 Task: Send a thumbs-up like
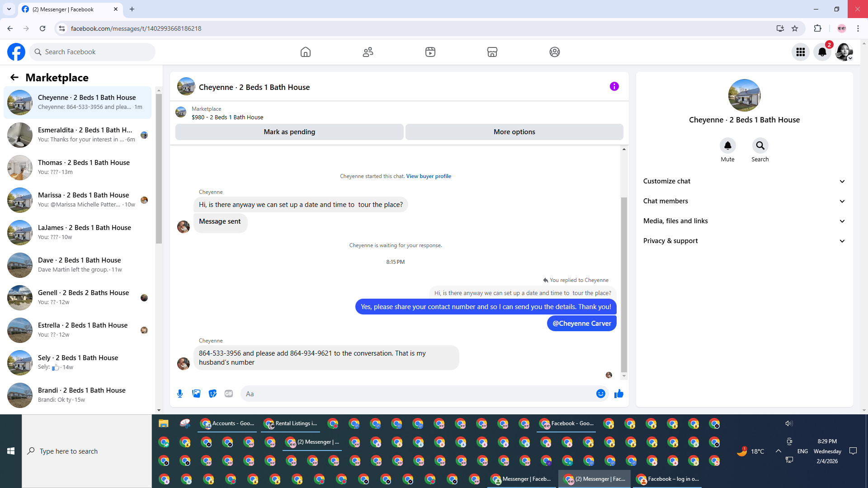click(x=619, y=394)
